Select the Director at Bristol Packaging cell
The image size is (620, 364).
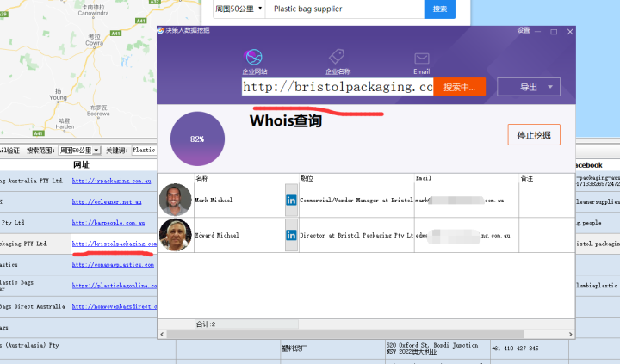(x=356, y=235)
